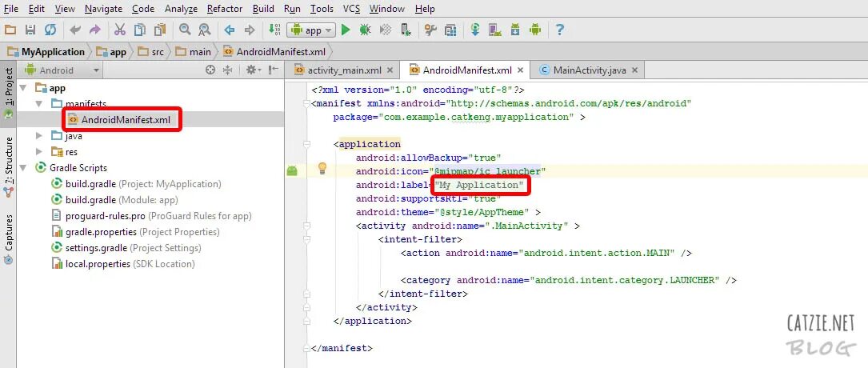Viewport: 868px width, 368px height.
Task: Click the src breadcrumb
Action: tap(152, 52)
